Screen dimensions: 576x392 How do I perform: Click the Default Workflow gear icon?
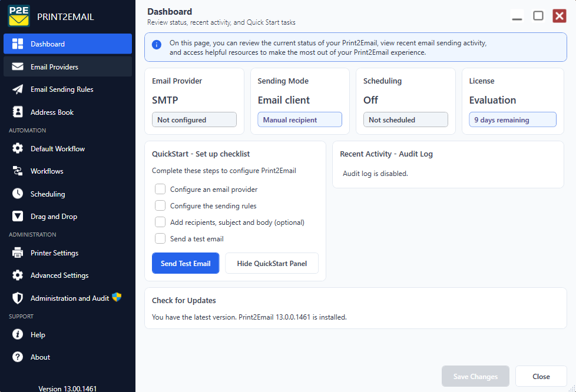coord(18,148)
